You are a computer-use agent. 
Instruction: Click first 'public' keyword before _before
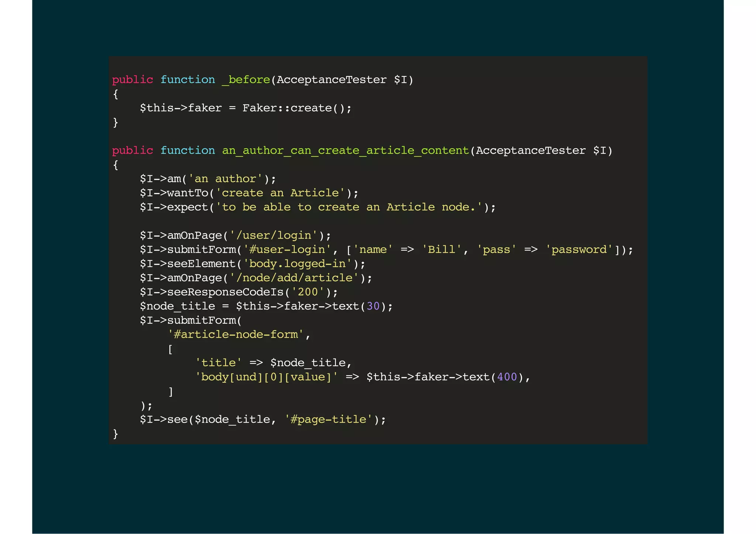[x=133, y=80]
